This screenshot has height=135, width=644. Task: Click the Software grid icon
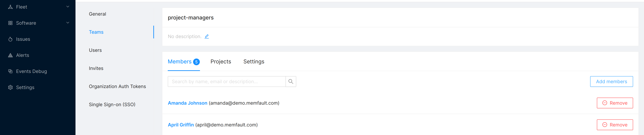click(10, 23)
